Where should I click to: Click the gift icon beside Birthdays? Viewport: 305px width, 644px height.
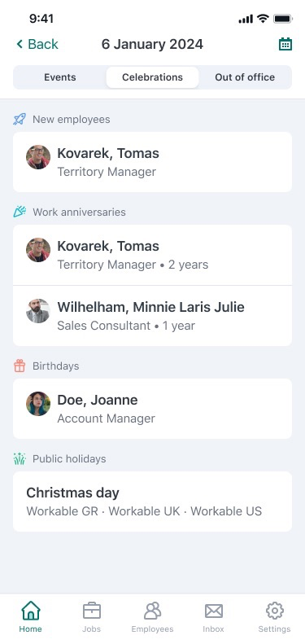[20, 366]
